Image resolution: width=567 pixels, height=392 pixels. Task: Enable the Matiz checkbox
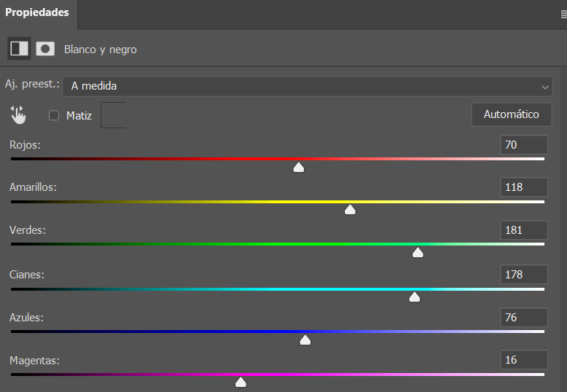point(54,115)
